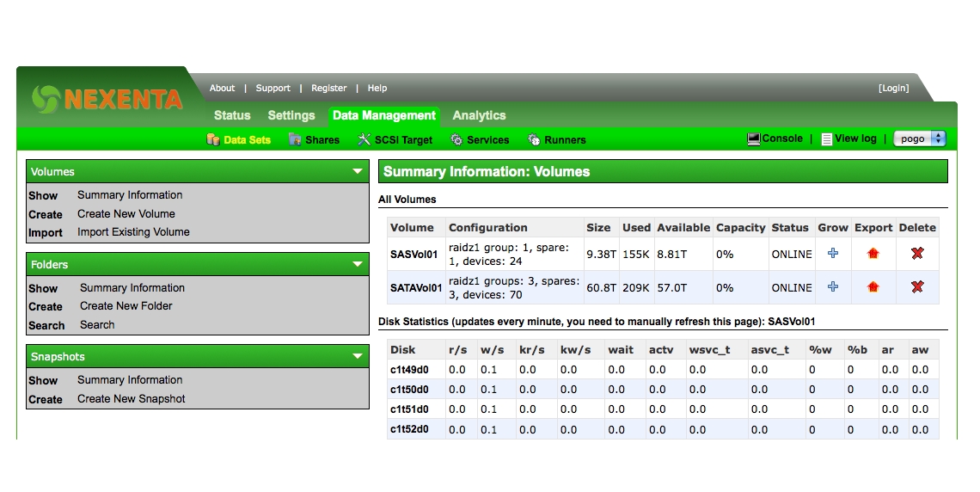Click the Login link

click(x=893, y=88)
